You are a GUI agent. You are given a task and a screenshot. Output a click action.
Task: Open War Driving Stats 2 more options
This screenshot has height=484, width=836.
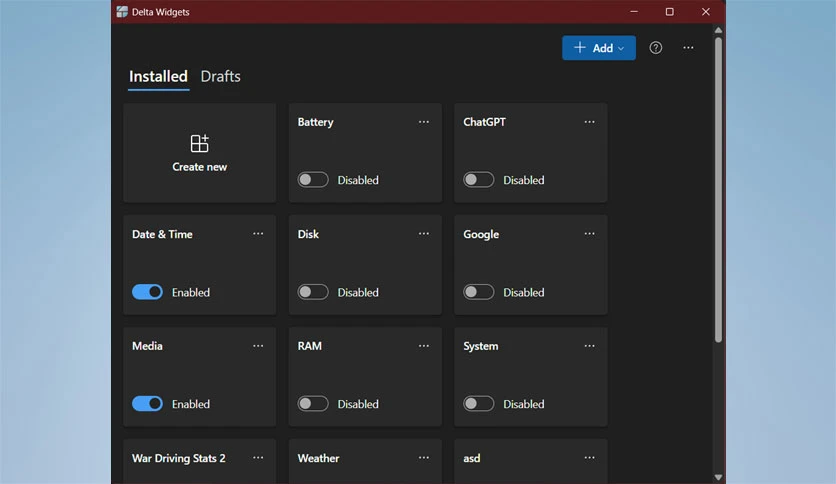point(258,458)
